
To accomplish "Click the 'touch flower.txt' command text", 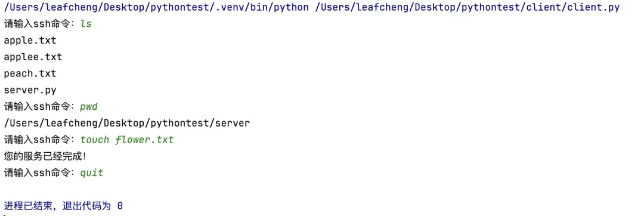I will click(127, 140).
